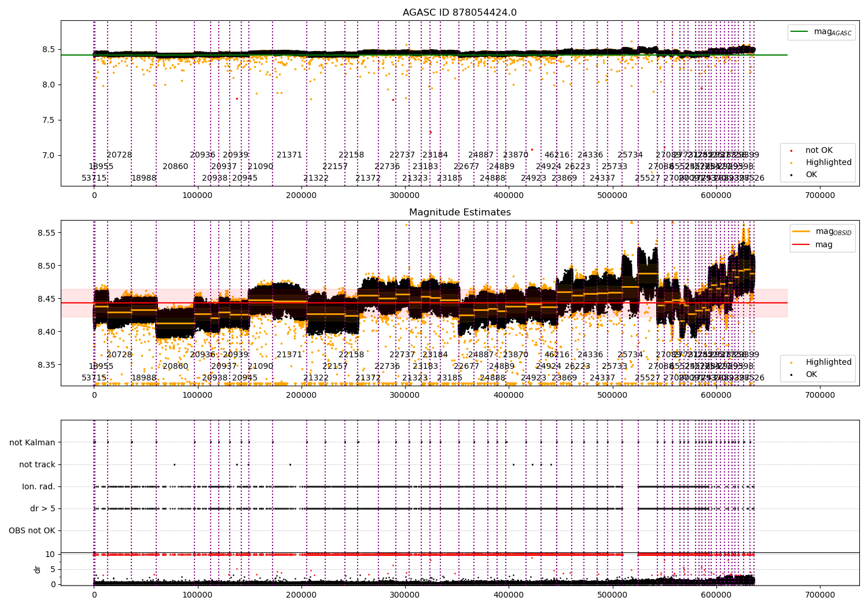Click obsid label 18988 in top plot
This screenshot has height=608, width=868.
[144, 178]
